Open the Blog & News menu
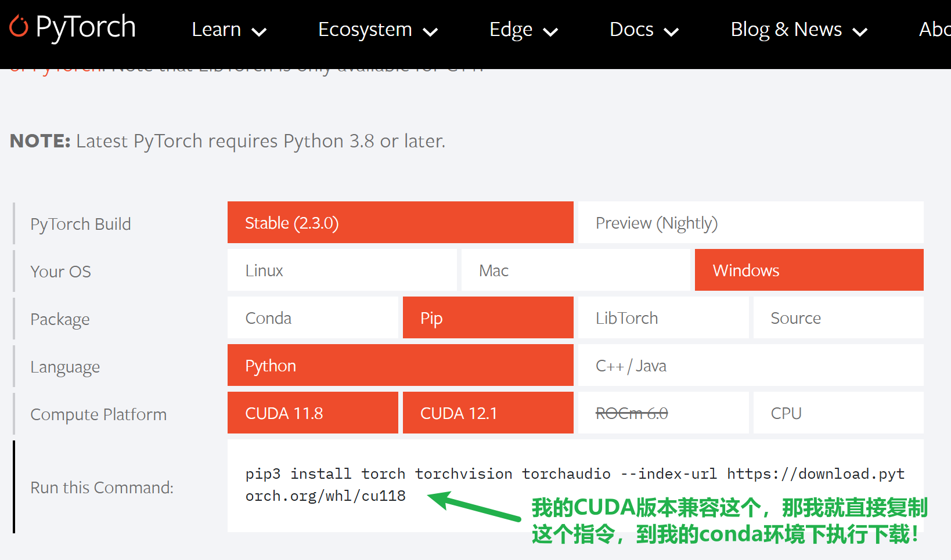This screenshot has width=951, height=560. [798, 30]
